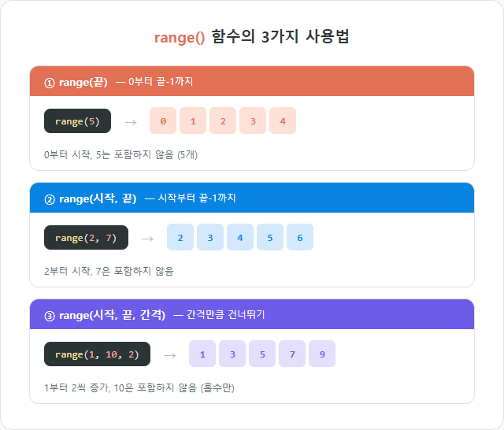Select the range(1, 10, 2) code block

[x=97, y=354]
